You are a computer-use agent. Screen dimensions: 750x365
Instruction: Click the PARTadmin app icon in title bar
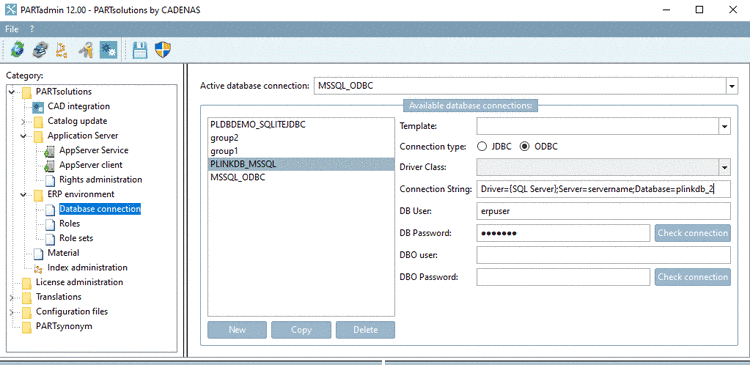10,10
